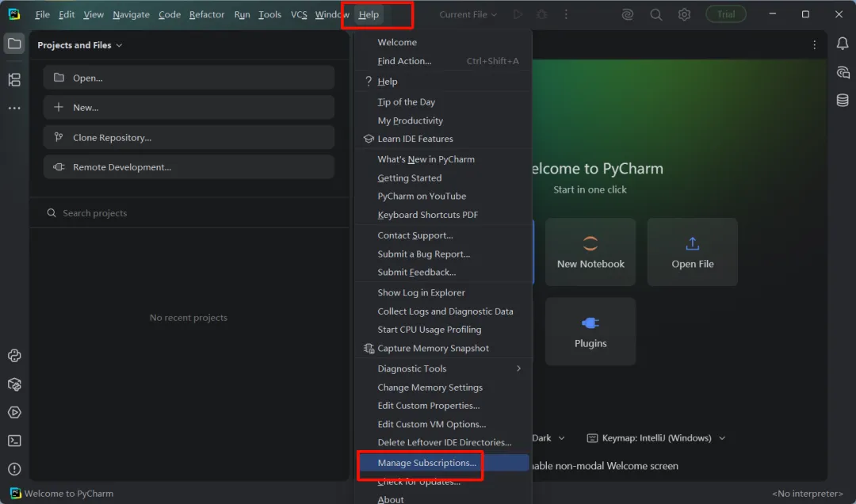Select Edit Custom VM Options... entry
The image size is (856, 504).
[443, 424]
